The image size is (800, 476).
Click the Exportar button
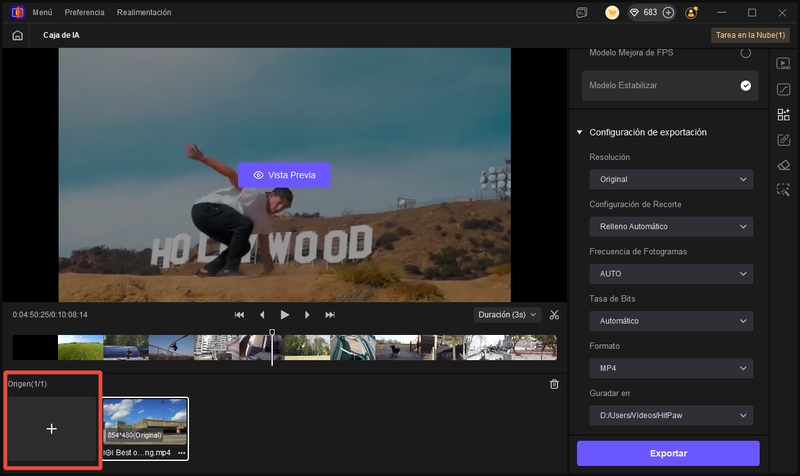tap(668, 453)
